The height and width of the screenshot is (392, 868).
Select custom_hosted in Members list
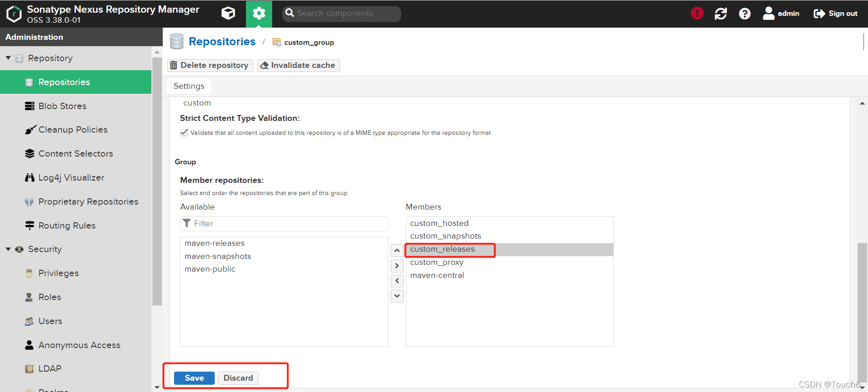[509, 223]
